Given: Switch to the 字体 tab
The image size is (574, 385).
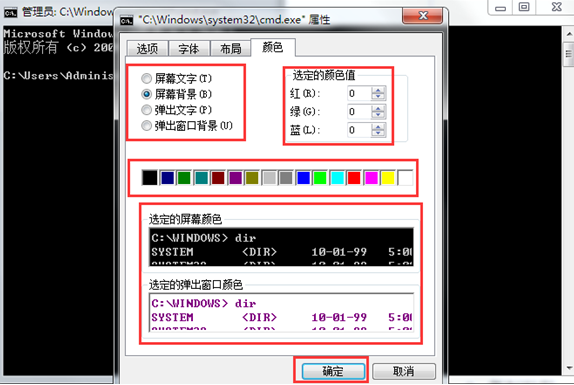Looking at the screenshot, I should [189, 48].
